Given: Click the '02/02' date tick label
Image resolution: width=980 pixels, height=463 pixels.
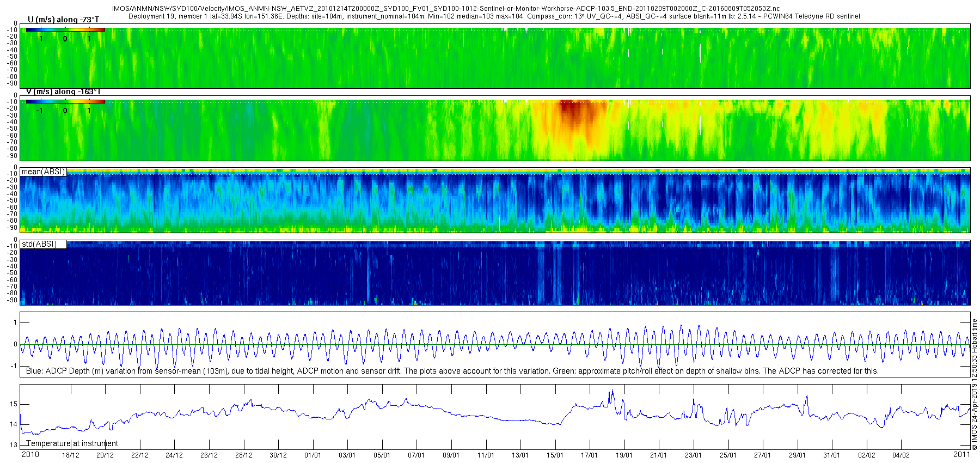Looking at the screenshot, I should [867, 455].
